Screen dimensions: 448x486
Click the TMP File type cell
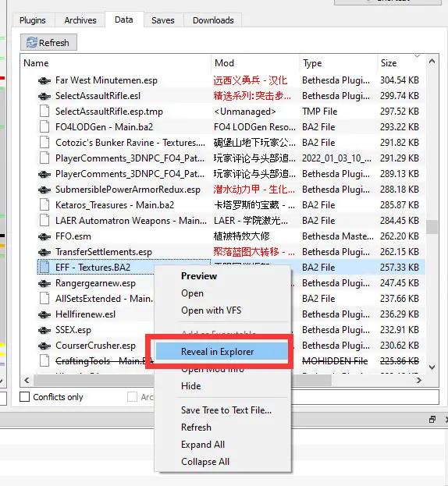[320, 112]
